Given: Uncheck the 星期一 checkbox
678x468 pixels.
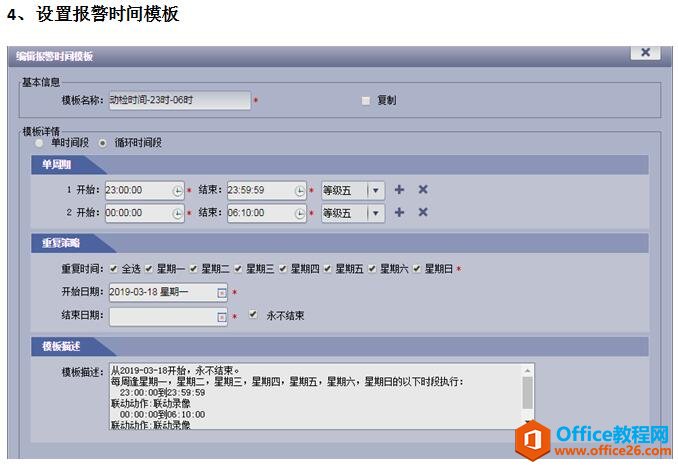Looking at the screenshot, I should tap(149, 269).
